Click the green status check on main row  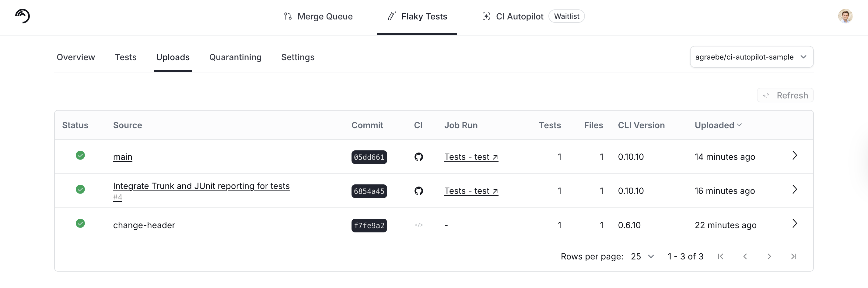(x=81, y=156)
